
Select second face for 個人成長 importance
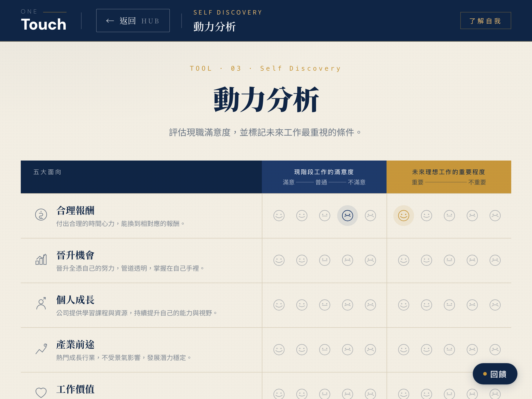coord(427,305)
